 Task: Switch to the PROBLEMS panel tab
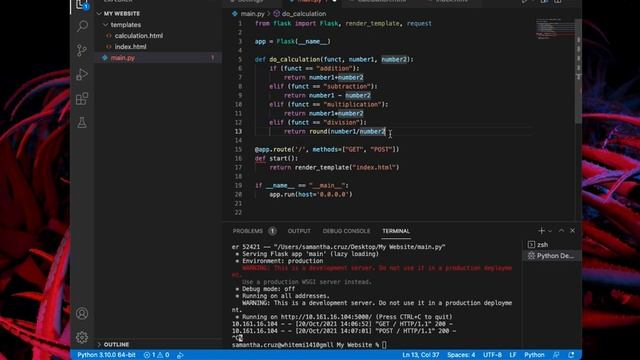(248, 231)
